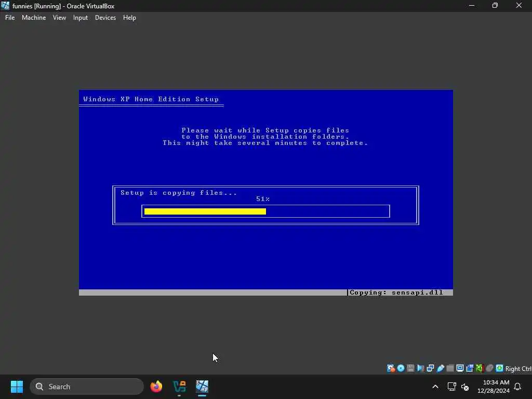Click the keyboard capture indicator icon
This screenshot has height=399, width=532.
click(x=499, y=368)
